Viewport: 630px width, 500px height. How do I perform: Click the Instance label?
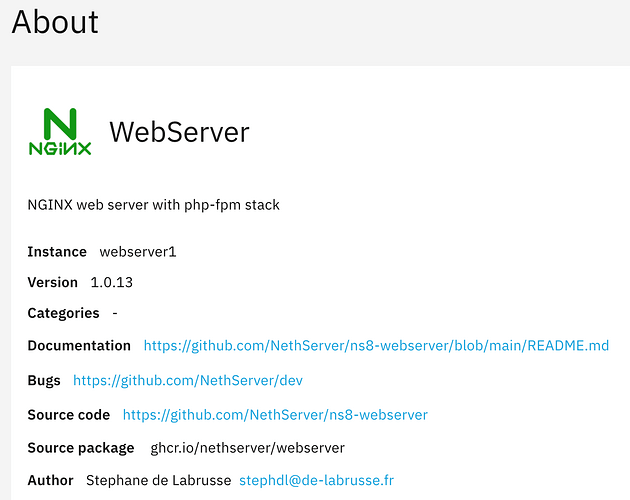[x=57, y=252]
